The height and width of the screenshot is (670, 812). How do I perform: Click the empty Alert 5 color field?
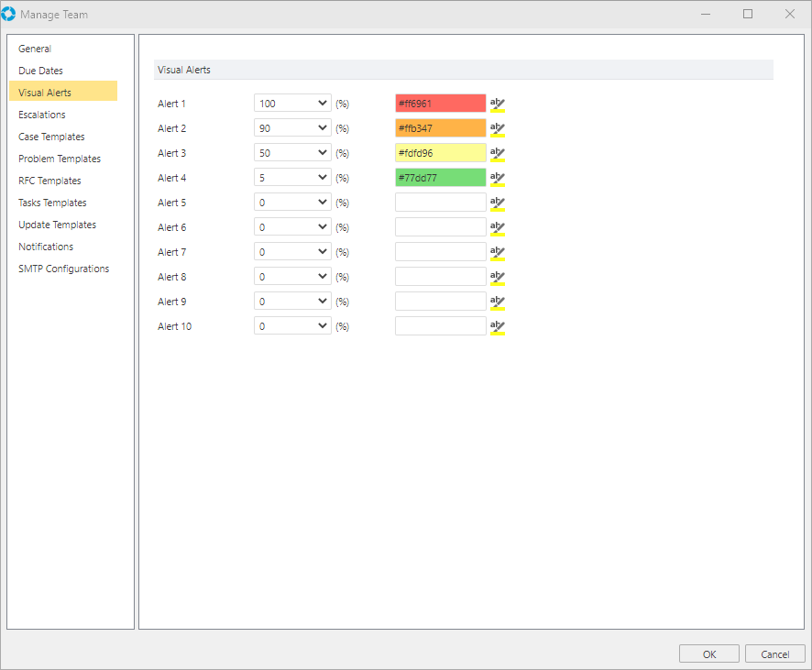point(440,203)
